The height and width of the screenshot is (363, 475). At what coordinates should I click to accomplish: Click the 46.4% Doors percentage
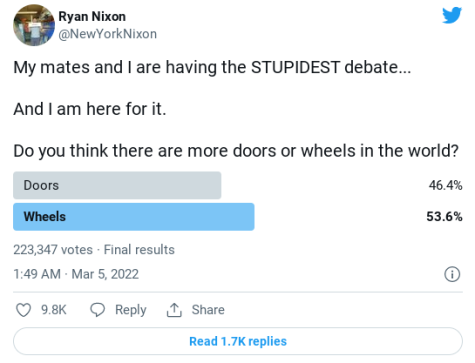tap(445, 185)
